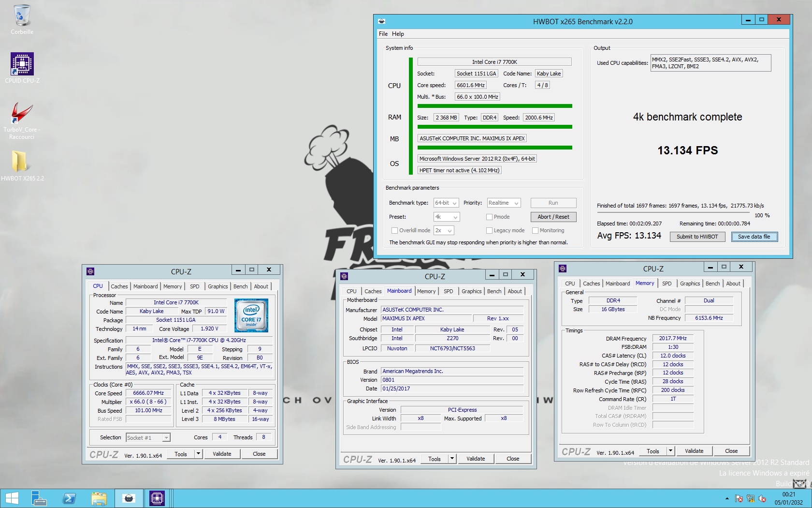This screenshot has height=508, width=812.
Task: Click the NB Frequency 6153.6 MHz value
Action: coord(709,318)
